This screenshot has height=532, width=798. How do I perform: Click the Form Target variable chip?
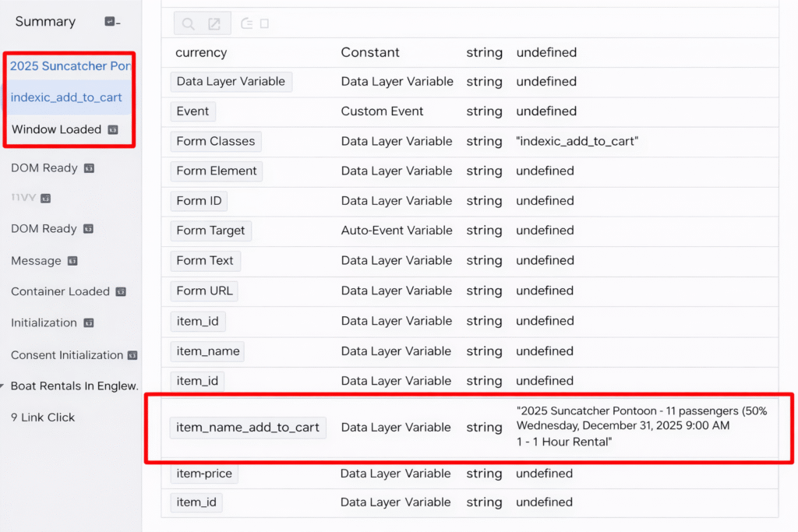click(x=210, y=231)
